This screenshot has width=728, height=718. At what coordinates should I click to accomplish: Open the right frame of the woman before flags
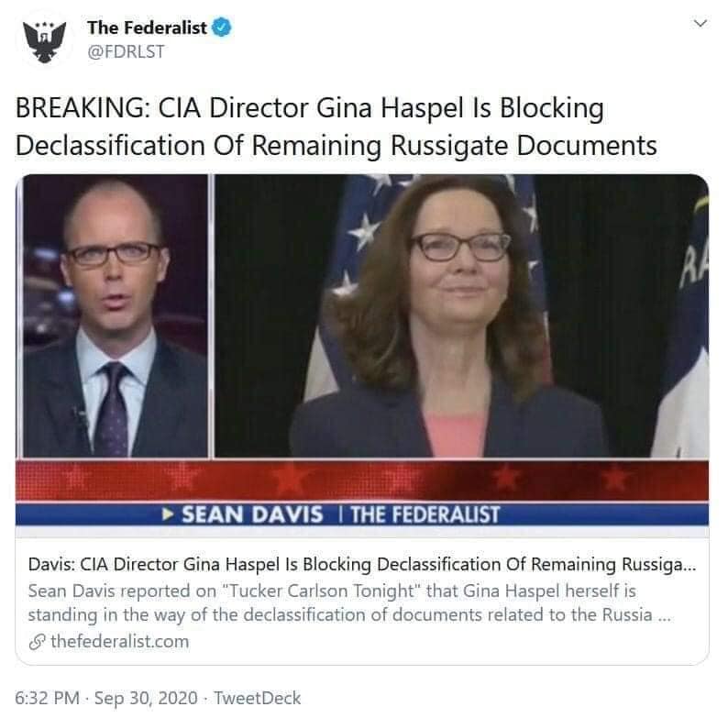coord(461,316)
